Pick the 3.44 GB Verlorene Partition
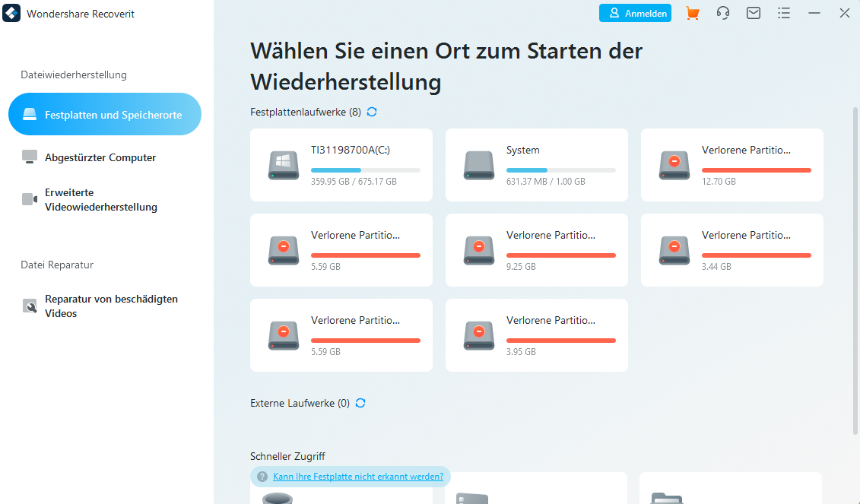This screenshot has width=860, height=504. point(731,250)
